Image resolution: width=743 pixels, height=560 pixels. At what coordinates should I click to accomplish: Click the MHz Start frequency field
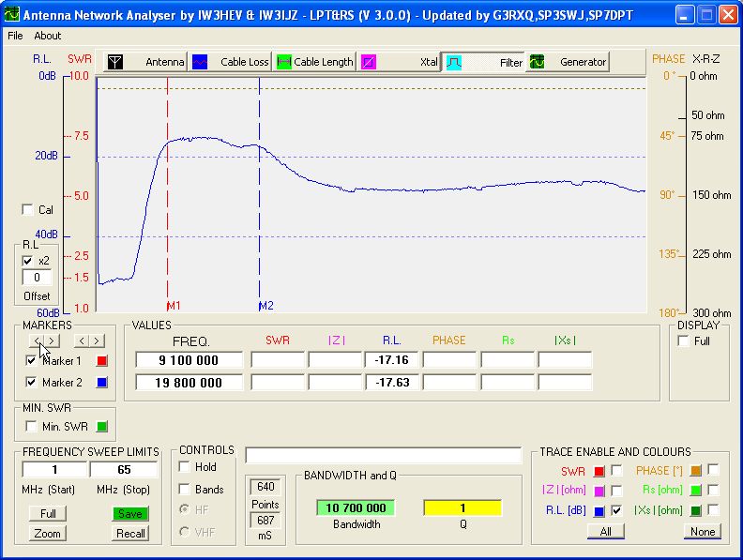click(x=55, y=469)
